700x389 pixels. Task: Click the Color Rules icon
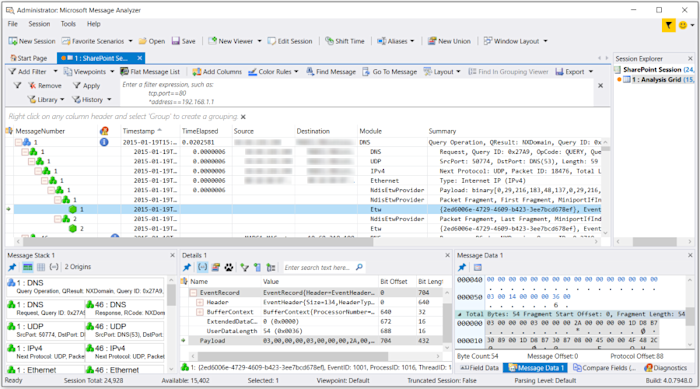pyautogui.click(x=252, y=71)
